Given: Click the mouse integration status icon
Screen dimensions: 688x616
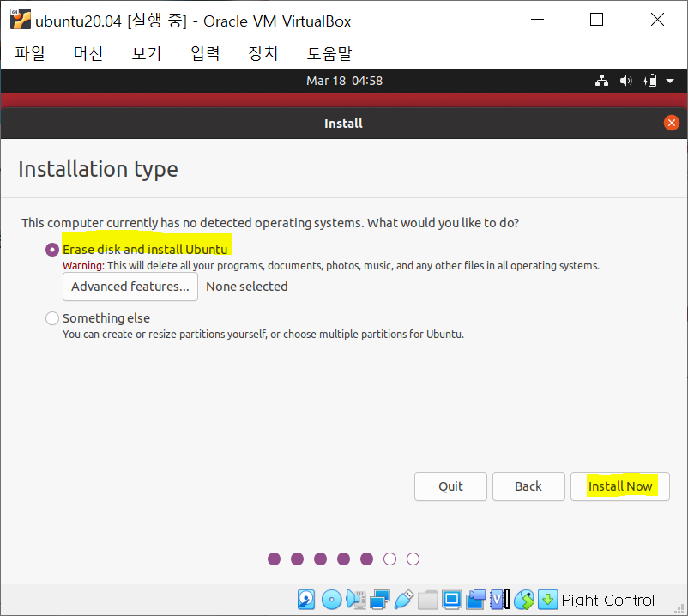Looking at the screenshot, I should 524,600.
